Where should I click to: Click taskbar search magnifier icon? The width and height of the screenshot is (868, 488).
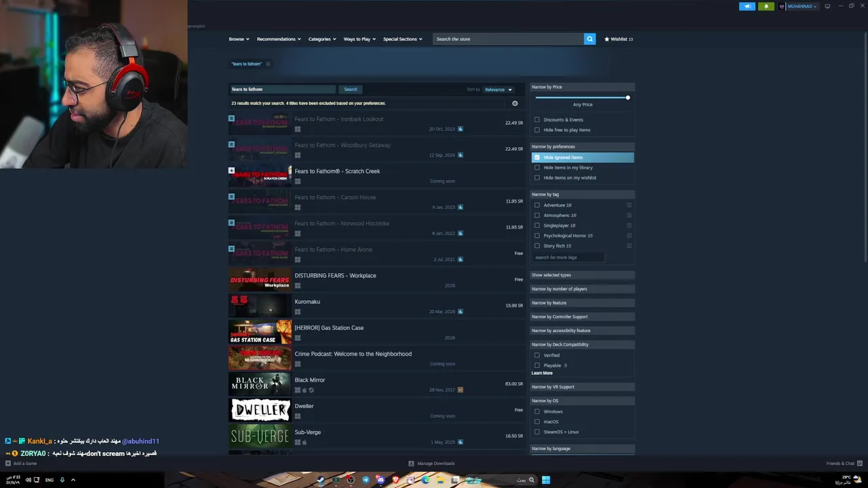(531, 480)
